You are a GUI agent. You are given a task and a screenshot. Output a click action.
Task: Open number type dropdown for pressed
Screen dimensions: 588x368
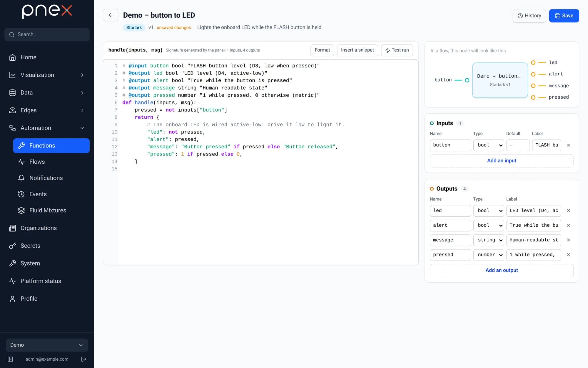point(489,255)
